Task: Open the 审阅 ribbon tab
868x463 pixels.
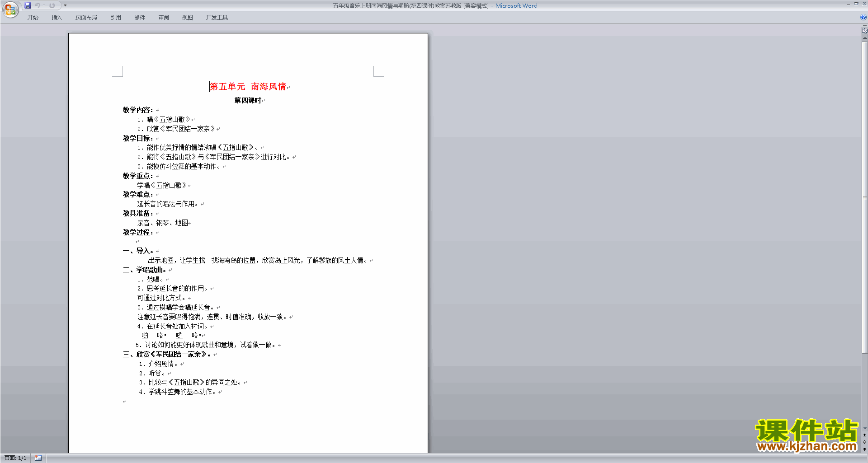Action: point(164,17)
